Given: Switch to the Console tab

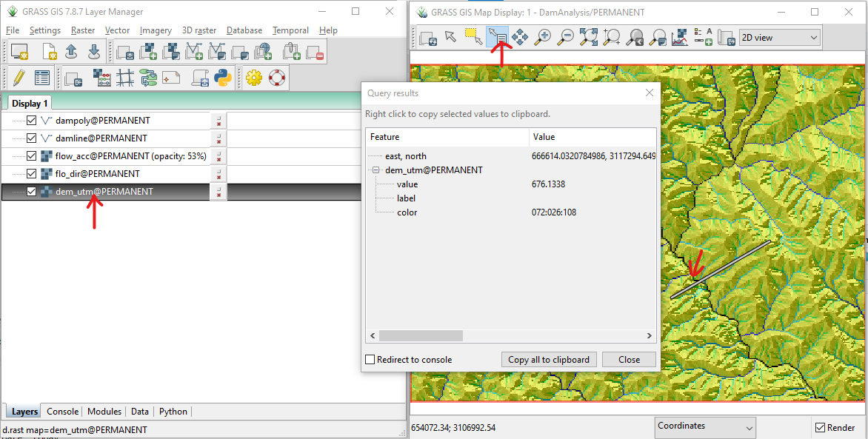Looking at the screenshot, I should click(x=62, y=412).
